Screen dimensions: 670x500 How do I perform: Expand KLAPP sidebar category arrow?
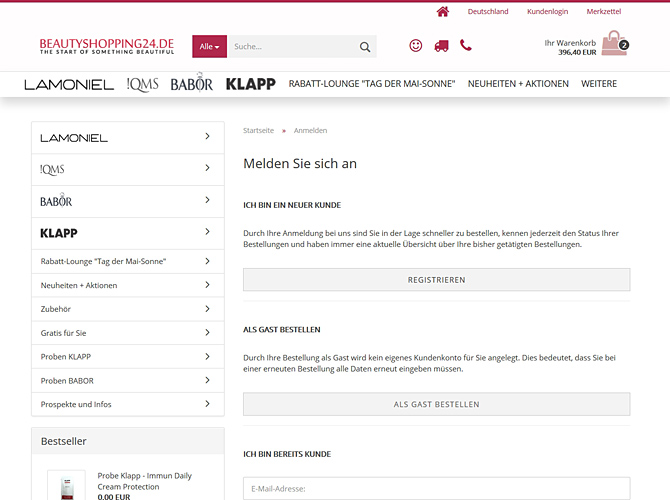click(207, 232)
